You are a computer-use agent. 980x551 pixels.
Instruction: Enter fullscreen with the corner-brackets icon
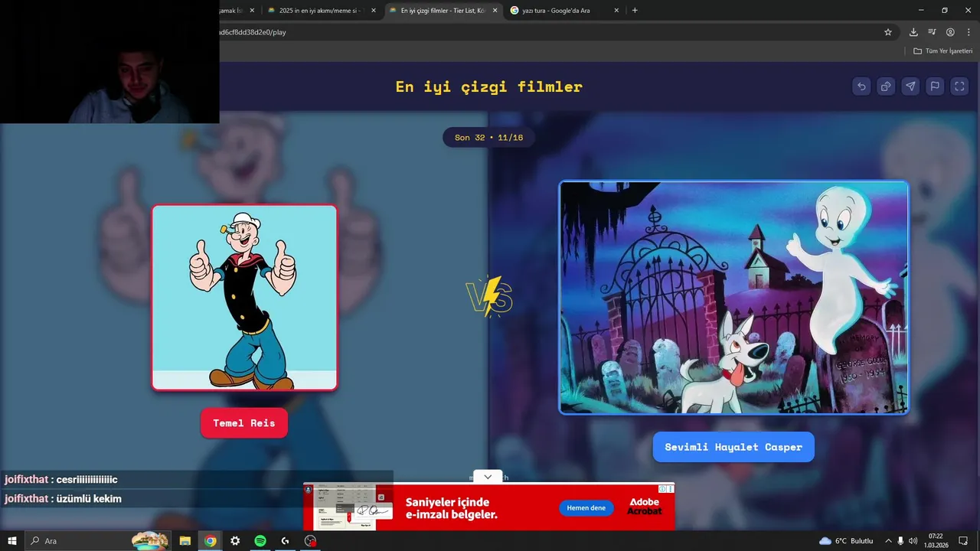(x=959, y=86)
